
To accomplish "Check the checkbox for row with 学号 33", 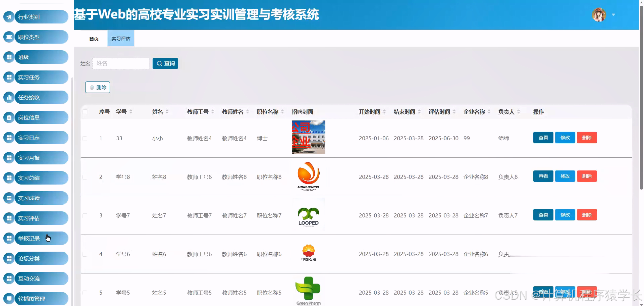I will tap(85, 138).
